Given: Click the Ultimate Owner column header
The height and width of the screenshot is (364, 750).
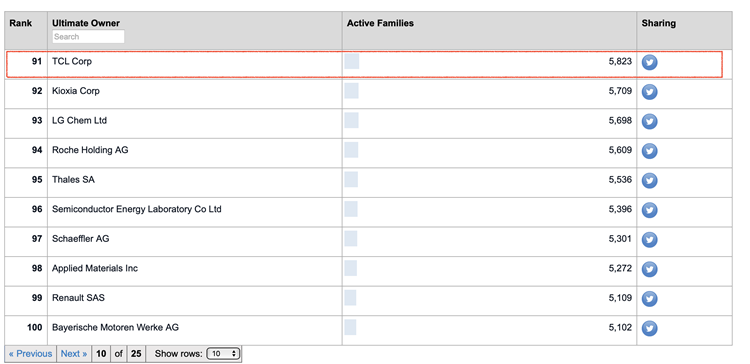Looking at the screenshot, I should [86, 23].
